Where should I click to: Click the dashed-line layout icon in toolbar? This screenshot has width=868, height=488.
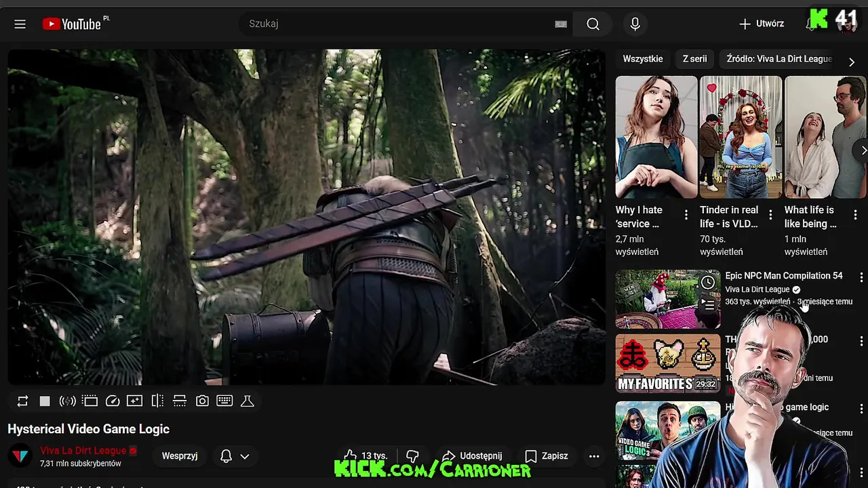180,401
